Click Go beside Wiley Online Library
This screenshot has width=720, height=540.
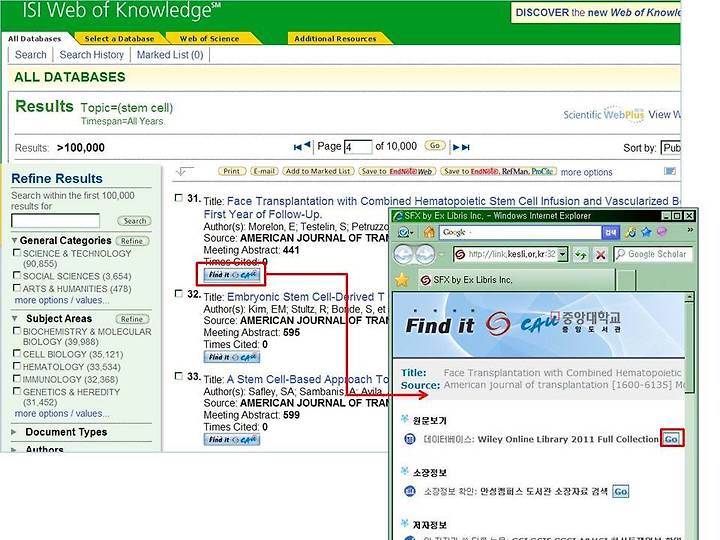pyautogui.click(x=671, y=439)
